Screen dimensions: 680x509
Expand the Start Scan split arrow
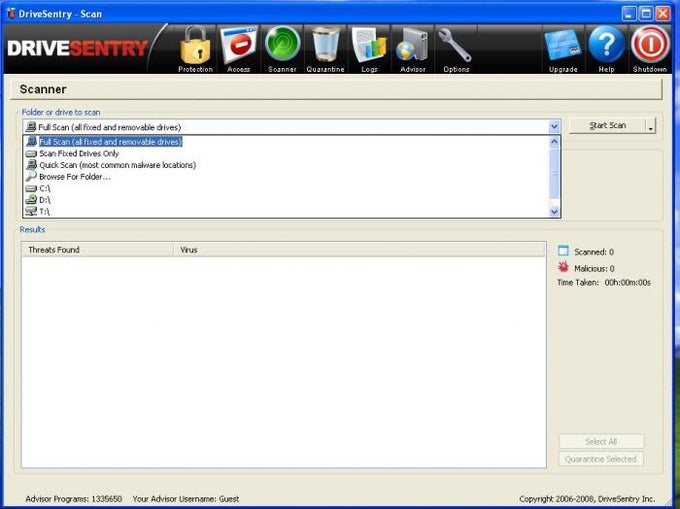point(651,126)
